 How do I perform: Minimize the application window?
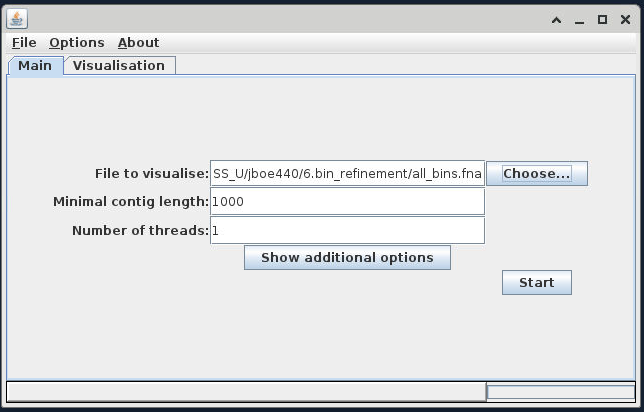pyautogui.click(x=580, y=20)
